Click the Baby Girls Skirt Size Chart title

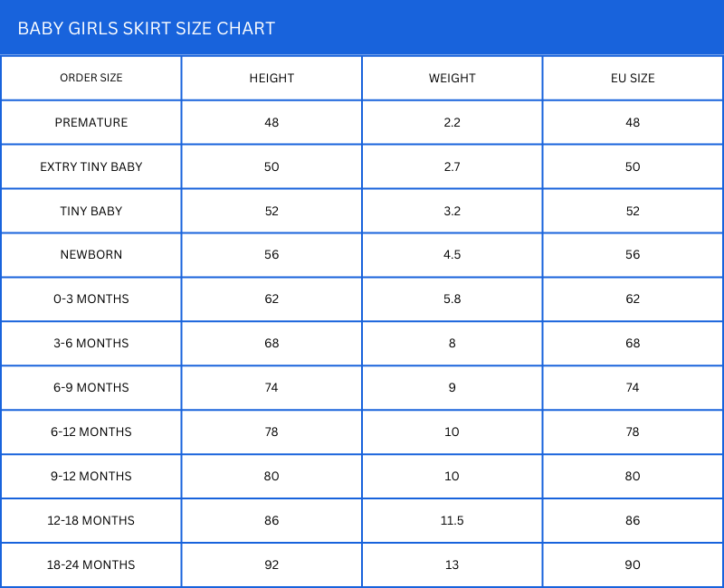pyautogui.click(x=147, y=28)
